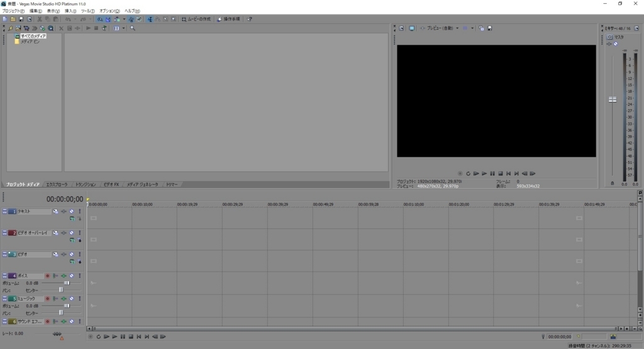Viewport: 644px width, 349px height.
Task: Open the media Views dropdown arrow
Action: pos(123,28)
